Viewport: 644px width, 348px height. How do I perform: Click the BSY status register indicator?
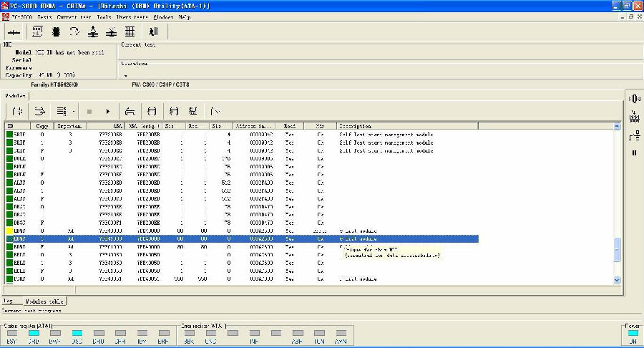(12, 333)
